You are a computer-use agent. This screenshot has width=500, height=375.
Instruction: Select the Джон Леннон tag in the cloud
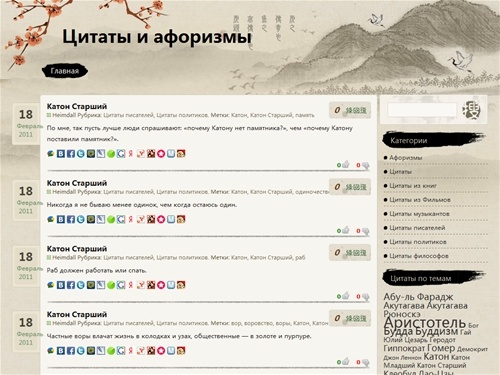[402, 357]
